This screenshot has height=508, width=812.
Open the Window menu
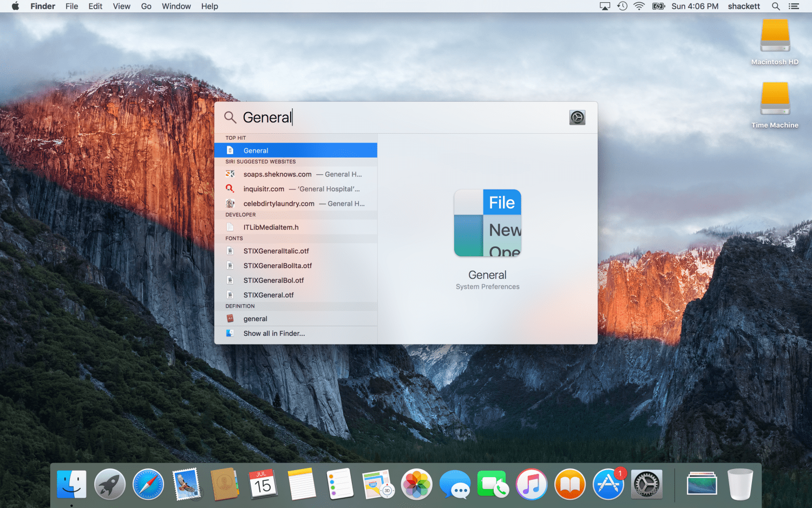click(x=176, y=6)
